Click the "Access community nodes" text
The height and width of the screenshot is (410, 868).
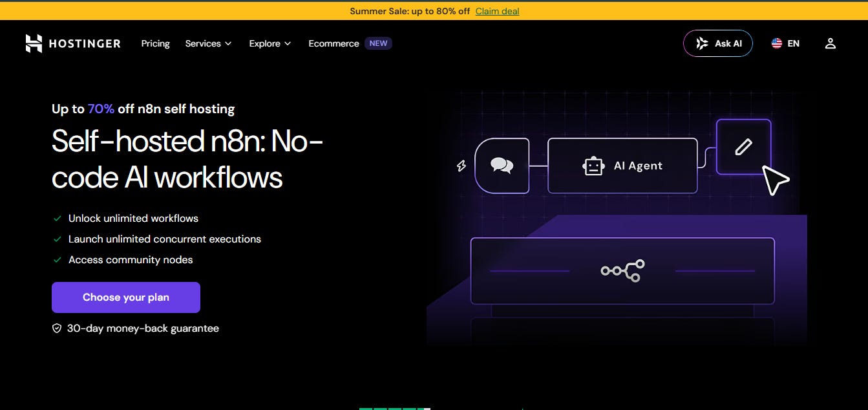click(131, 260)
